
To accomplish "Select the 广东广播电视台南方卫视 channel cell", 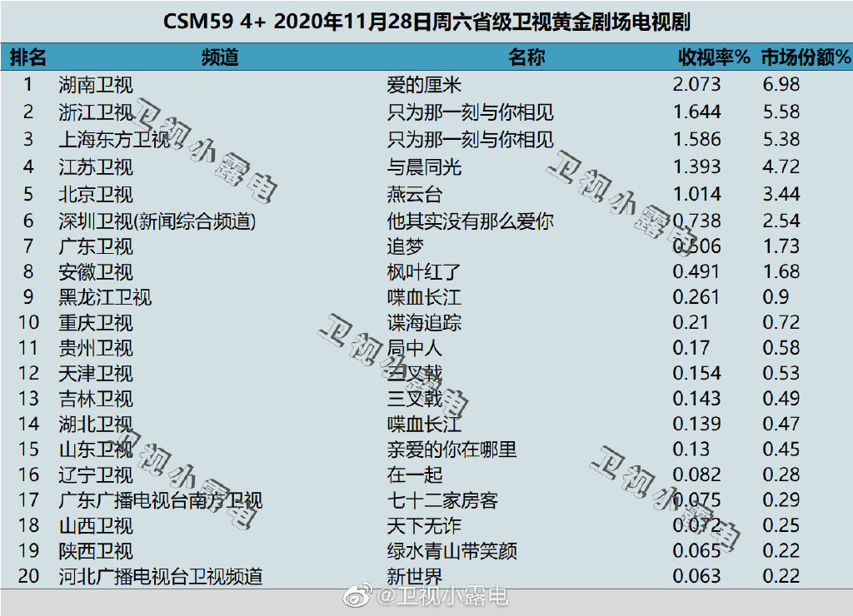I will point(161,500).
